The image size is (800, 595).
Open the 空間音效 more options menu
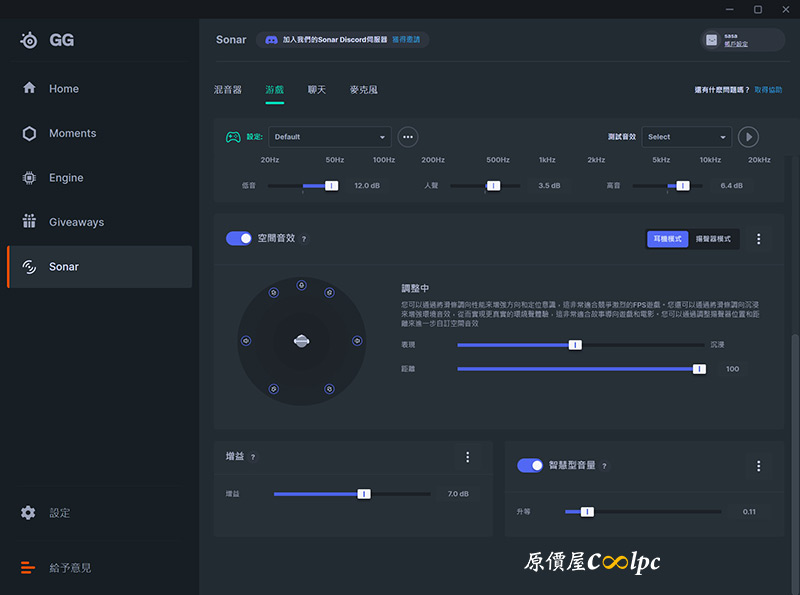(758, 239)
